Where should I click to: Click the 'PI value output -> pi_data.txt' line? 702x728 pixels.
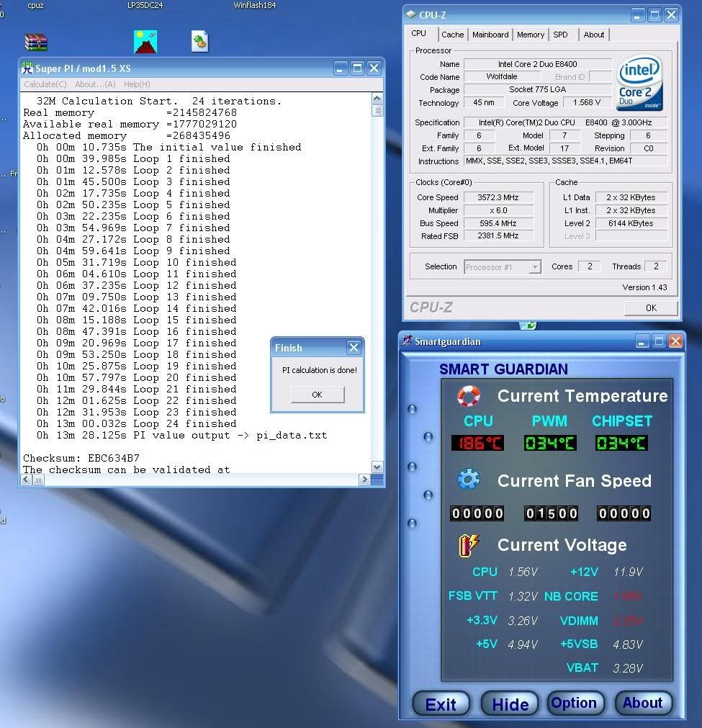point(182,436)
